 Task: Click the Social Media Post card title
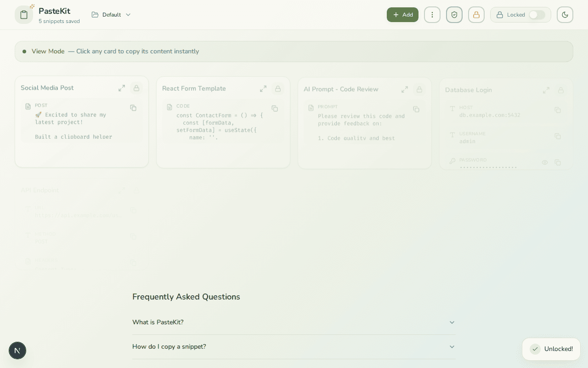pos(47,88)
